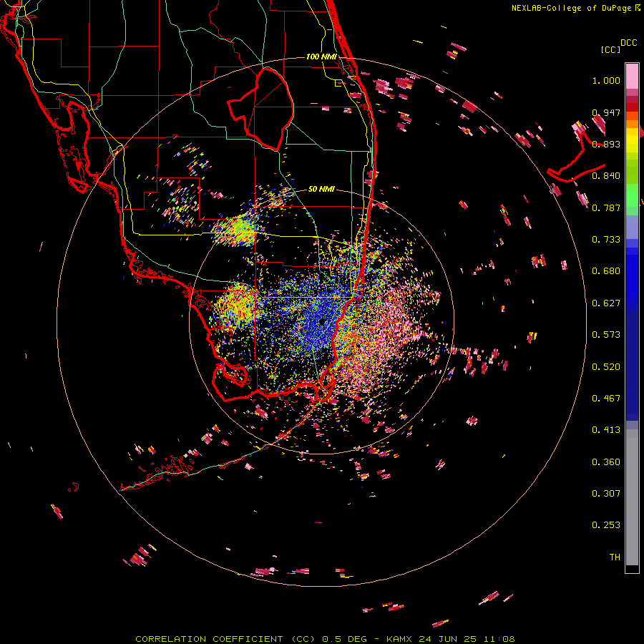Click the Correlation Coefficient KAMX caption
644x644 pixels.
tap(325, 639)
